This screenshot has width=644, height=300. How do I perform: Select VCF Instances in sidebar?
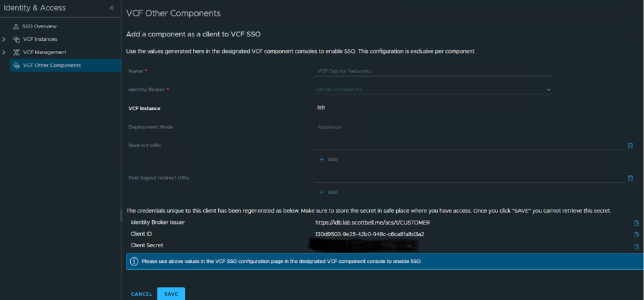tap(40, 40)
